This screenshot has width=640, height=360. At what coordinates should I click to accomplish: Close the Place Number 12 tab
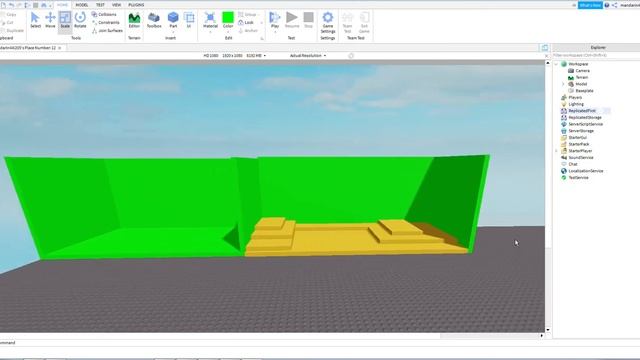click(x=60, y=48)
